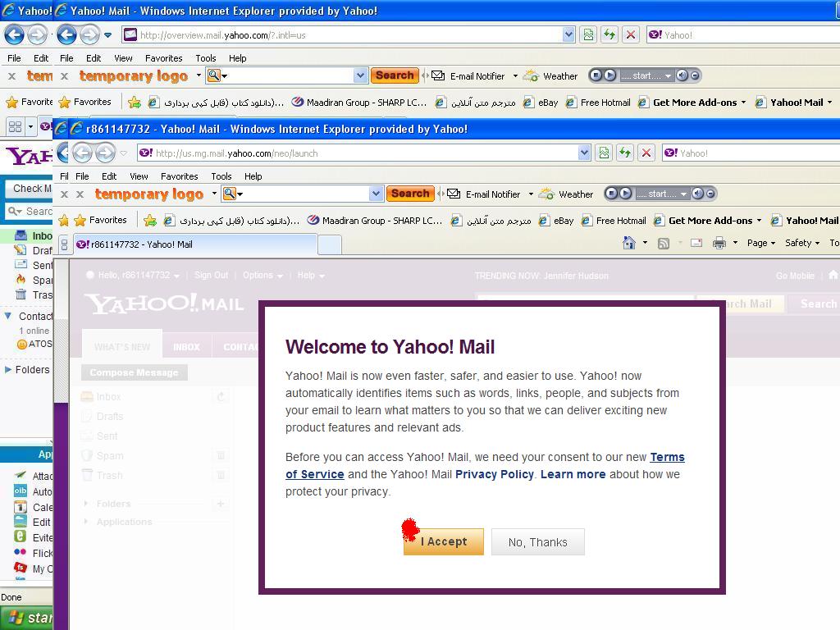Viewport: 840px width, 630px height.
Task: Open the Page menu in command bar
Action: [x=761, y=243]
